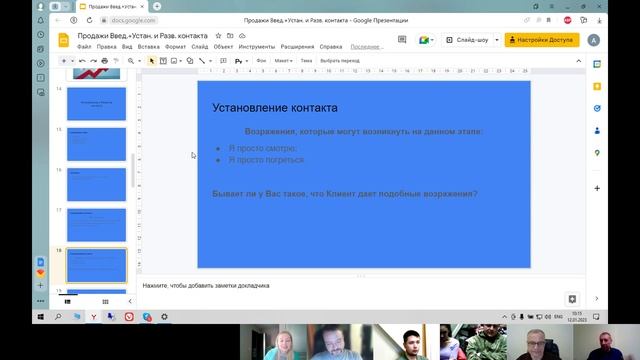The width and height of the screenshot is (640, 360).
Task: Open a new browser tab
Action: click(157, 7)
